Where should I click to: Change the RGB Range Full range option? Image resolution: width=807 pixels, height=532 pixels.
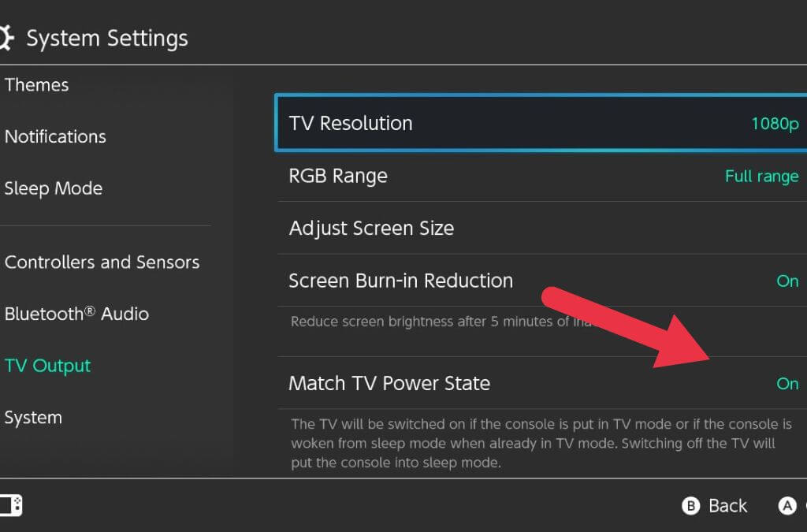[x=761, y=177]
